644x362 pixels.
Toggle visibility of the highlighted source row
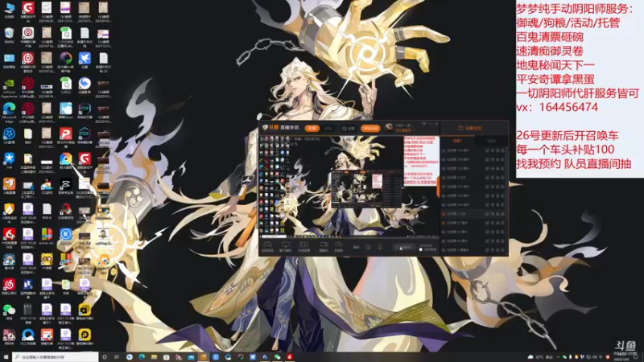[x=444, y=214]
